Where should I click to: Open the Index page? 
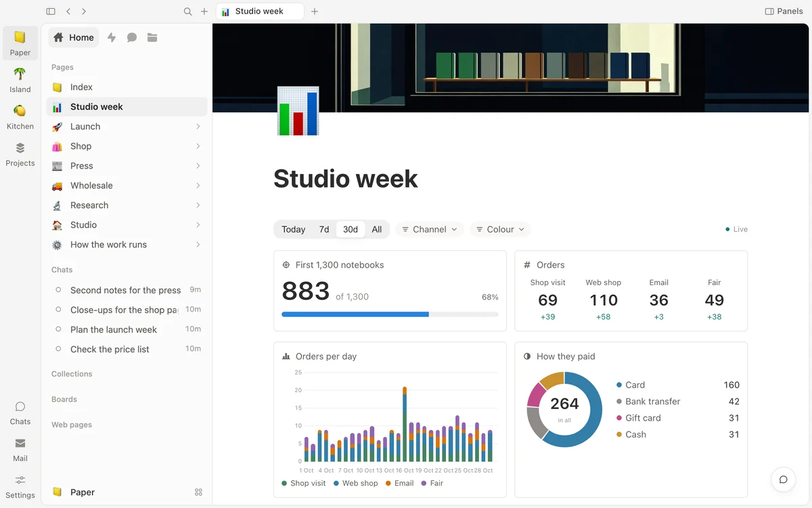(x=127, y=87)
